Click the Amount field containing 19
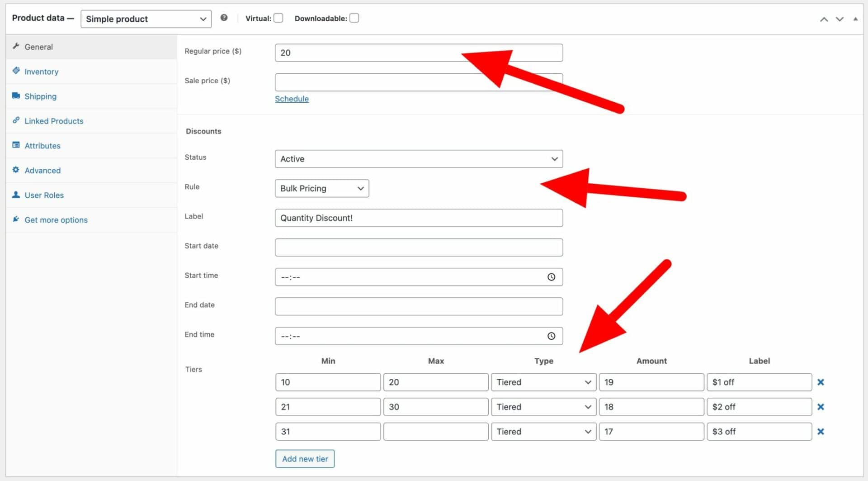Image resolution: width=868 pixels, height=481 pixels. click(x=651, y=382)
